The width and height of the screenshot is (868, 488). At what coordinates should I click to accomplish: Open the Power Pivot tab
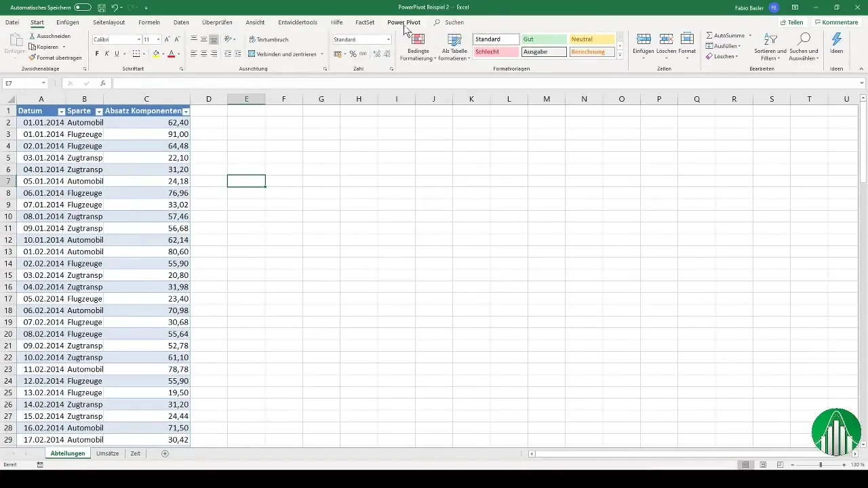click(403, 22)
